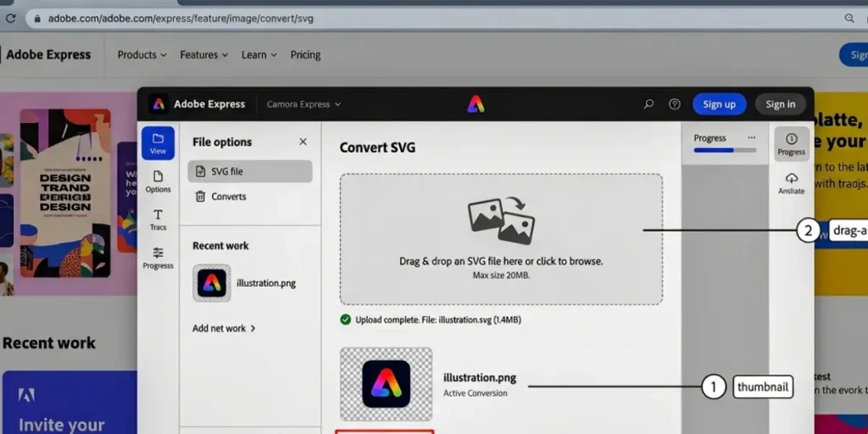Select the Tracs text tool
868x434 pixels.
(158, 220)
